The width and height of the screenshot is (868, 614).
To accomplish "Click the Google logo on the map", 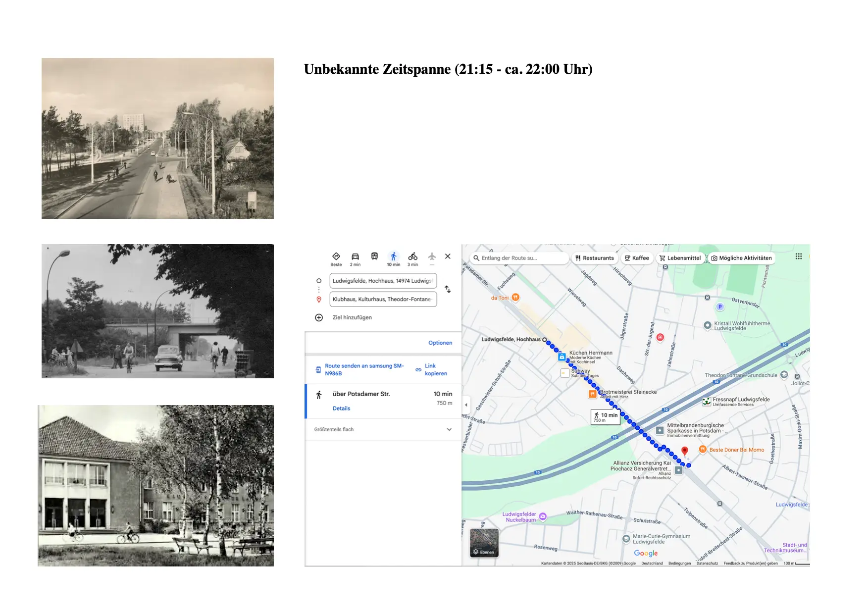I will (x=646, y=553).
